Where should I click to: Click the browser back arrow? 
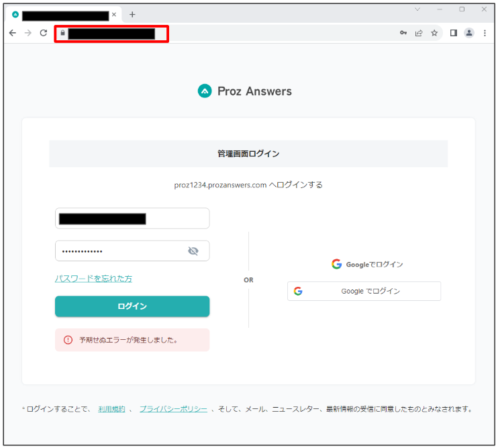pyautogui.click(x=13, y=33)
